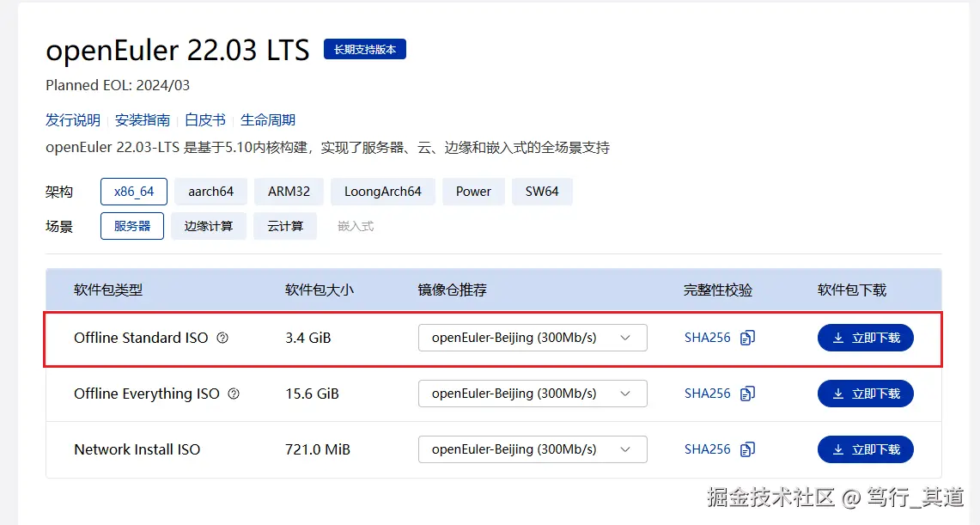Click the openEuler 22.03 LTS heading
This screenshot has height=525, width=980.
pos(178,50)
